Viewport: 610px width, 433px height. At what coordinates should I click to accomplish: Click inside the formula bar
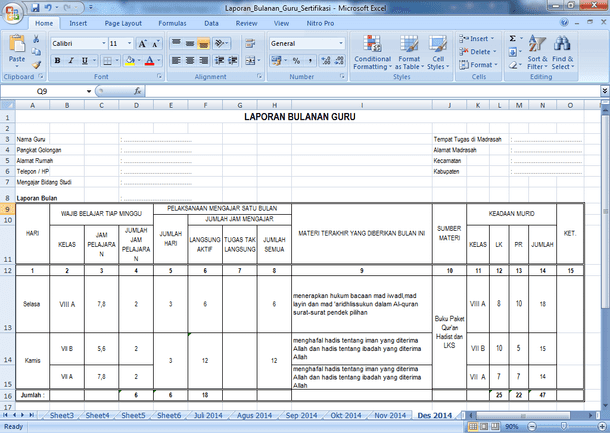[373, 91]
